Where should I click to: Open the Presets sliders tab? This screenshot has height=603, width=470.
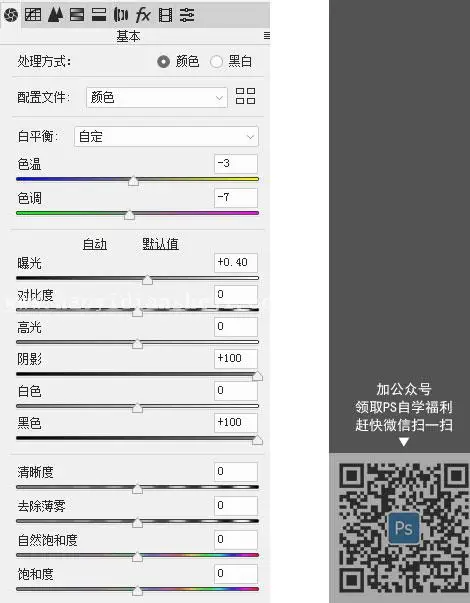coord(187,15)
